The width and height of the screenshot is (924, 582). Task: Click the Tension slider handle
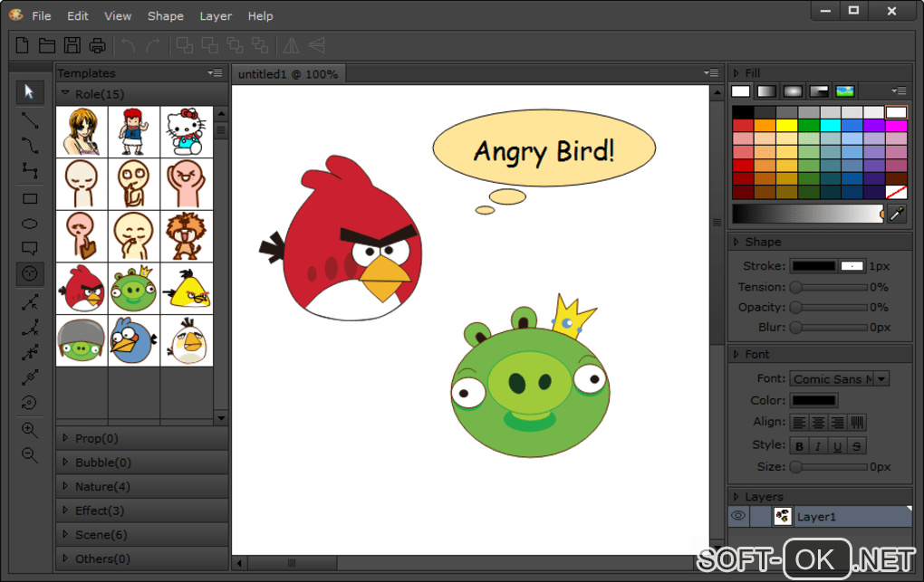796,287
